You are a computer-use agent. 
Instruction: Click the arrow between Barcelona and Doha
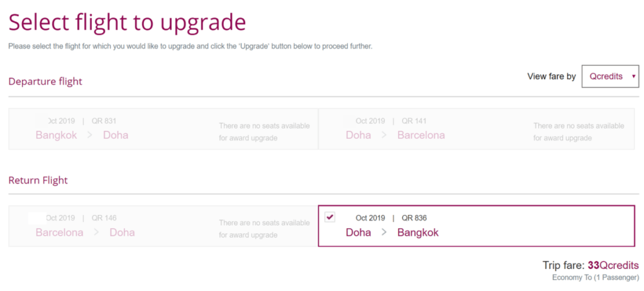tap(96, 233)
